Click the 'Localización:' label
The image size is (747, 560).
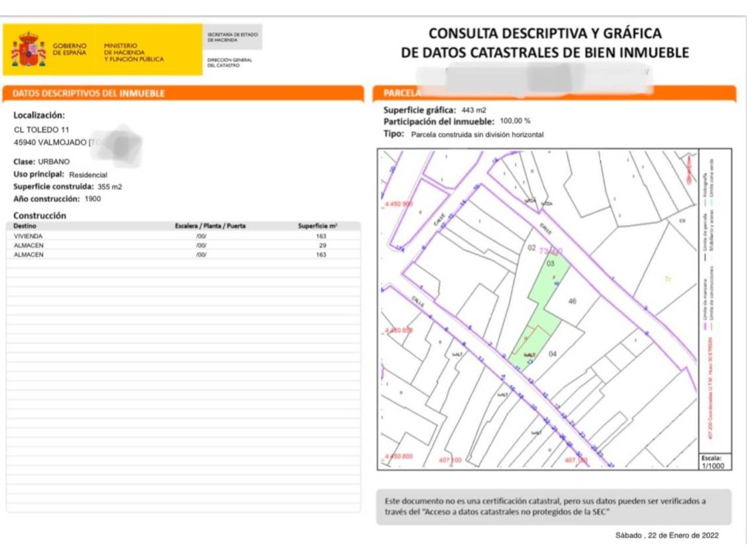39,116
